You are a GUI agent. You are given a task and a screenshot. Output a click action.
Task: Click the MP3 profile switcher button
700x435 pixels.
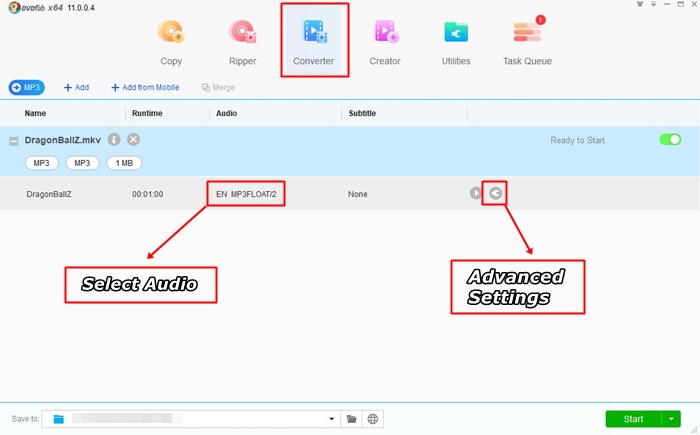27,88
